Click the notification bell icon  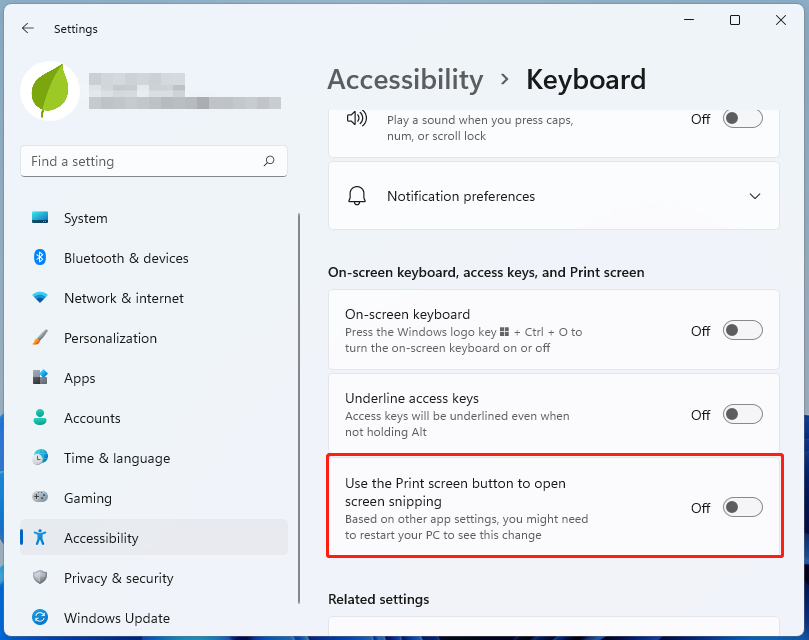[x=356, y=196]
